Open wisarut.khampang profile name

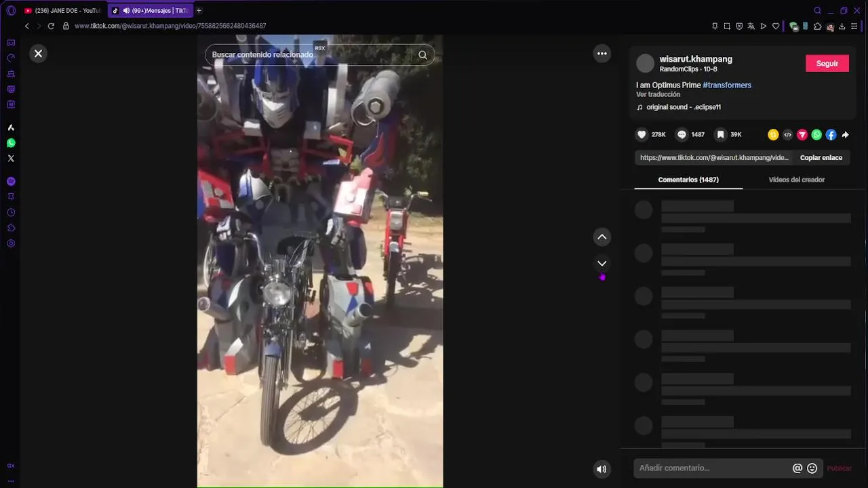pos(696,59)
